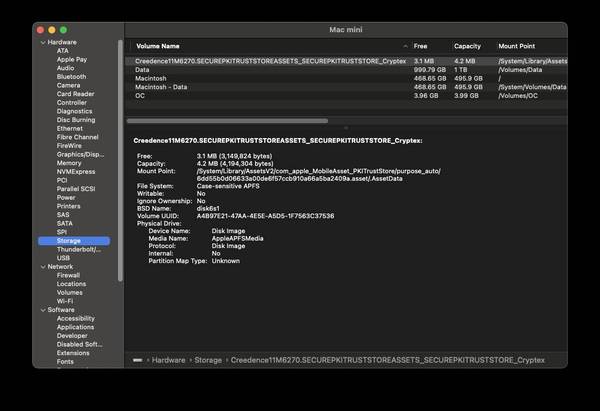600x411 pixels.
Task: Click the /Volumes/OC mount point cell
Action: (x=518, y=96)
